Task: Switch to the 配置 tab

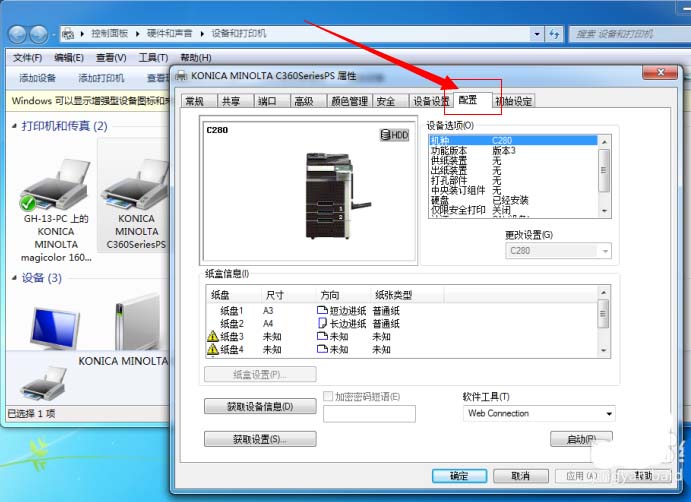Action: [472, 100]
